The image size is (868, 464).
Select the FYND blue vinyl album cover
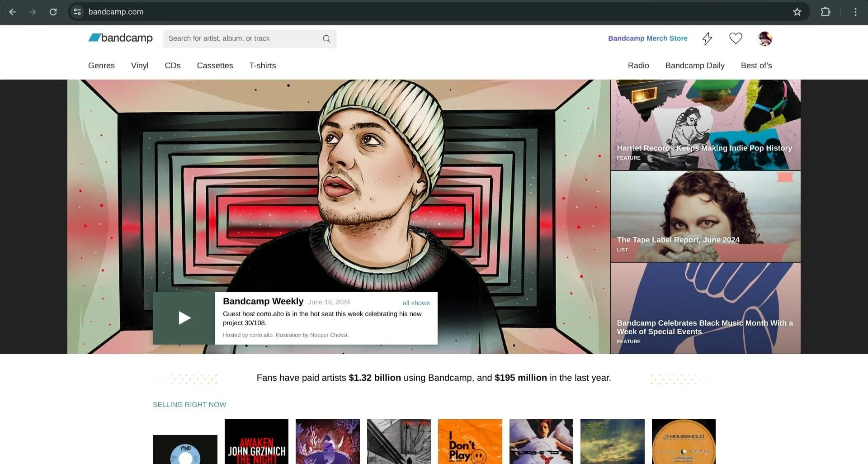pyautogui.click(x=185, y=450)
